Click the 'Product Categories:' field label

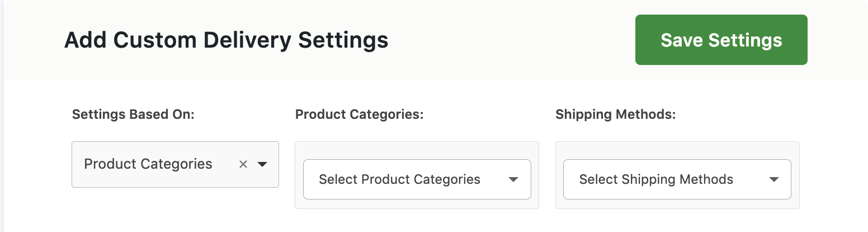[359, 114]
